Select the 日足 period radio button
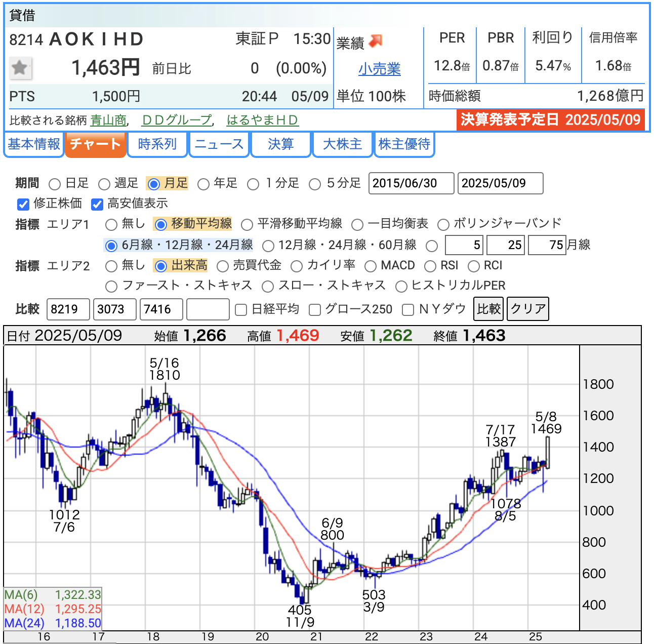The width and height of the screenshot is (654, 644). point(55,184)
